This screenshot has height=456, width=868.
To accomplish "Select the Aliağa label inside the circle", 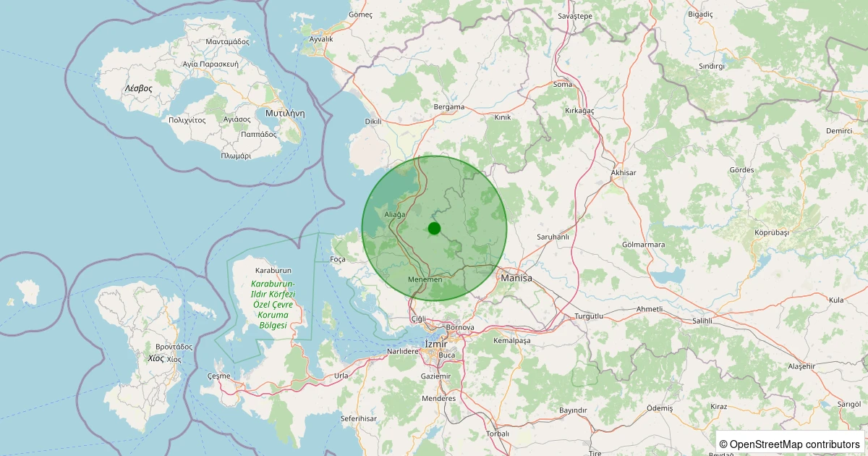I will pos(395,215).
